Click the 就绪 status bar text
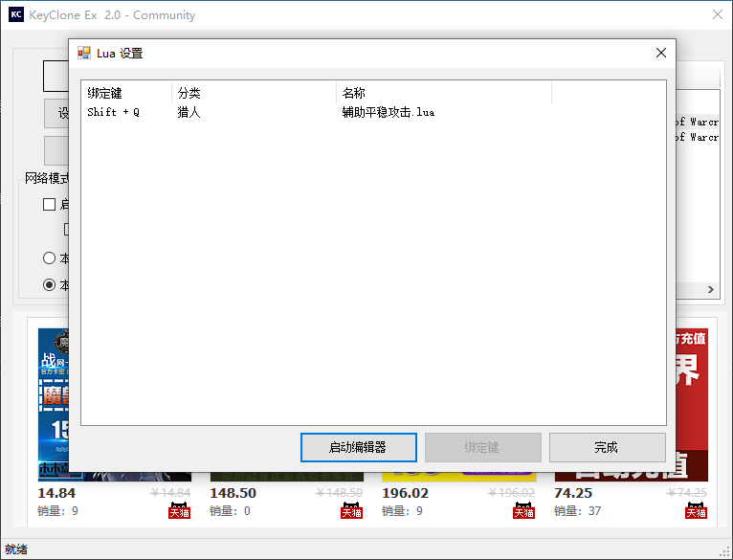The image size is (733, 560). pyautogui.click(x=16, y=549)
